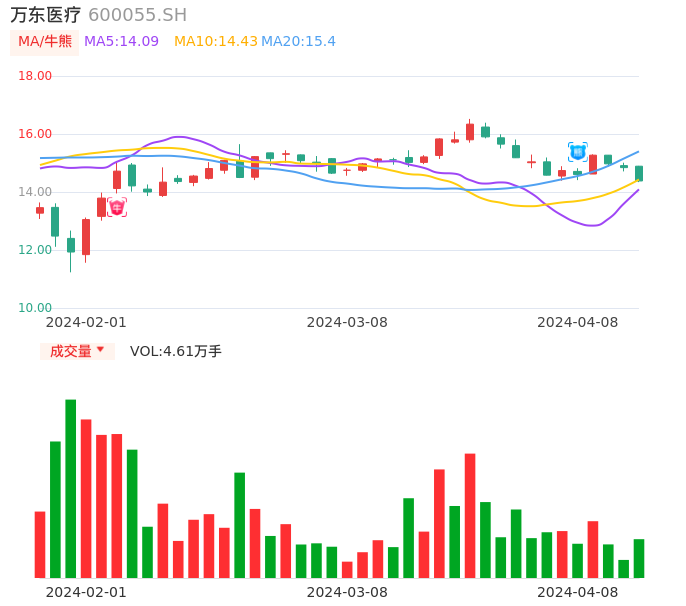Click the red bull marker icon
The height and width of the screenshot is (606, 686).
click(x=117, y=207)
